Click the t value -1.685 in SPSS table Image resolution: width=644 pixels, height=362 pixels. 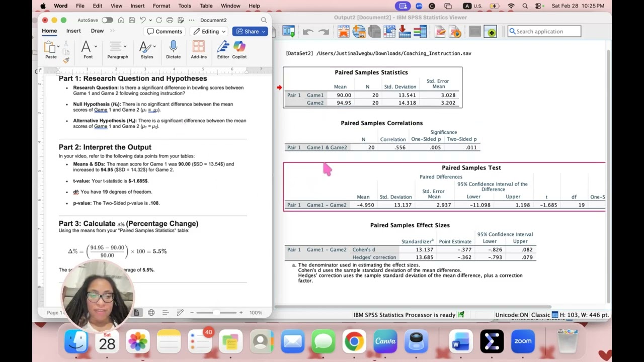coord(548,205)
